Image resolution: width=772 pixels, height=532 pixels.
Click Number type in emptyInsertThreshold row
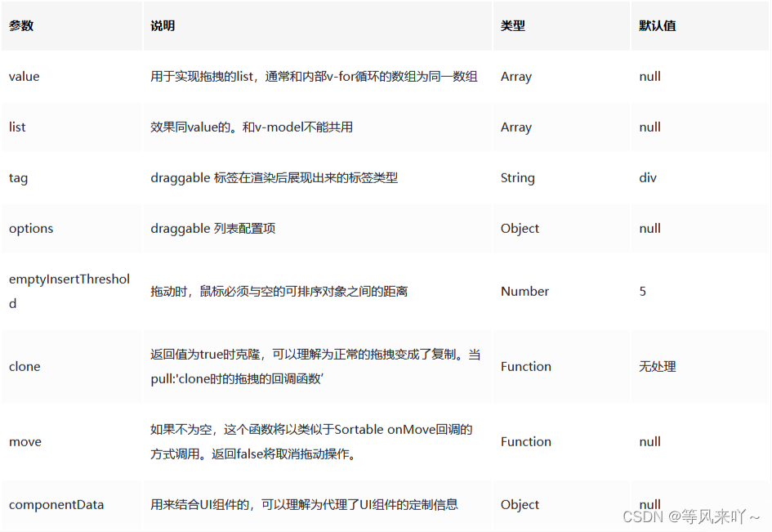pos(524,291)
